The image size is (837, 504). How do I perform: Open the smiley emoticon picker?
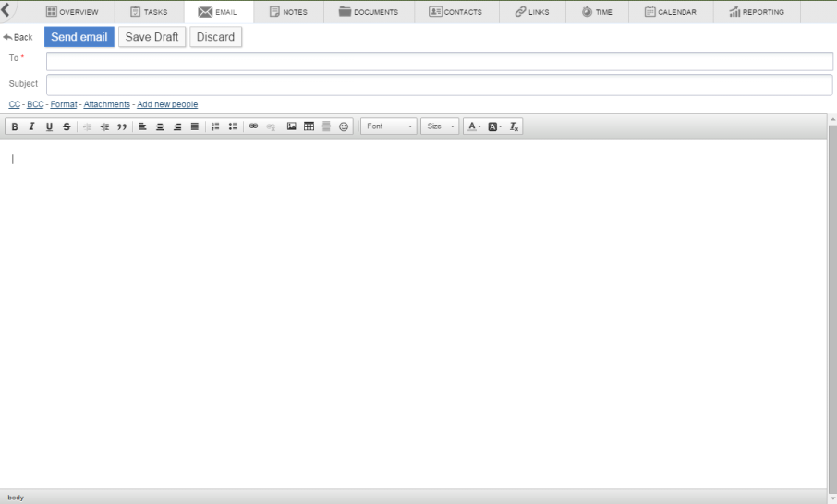(344, 126)
